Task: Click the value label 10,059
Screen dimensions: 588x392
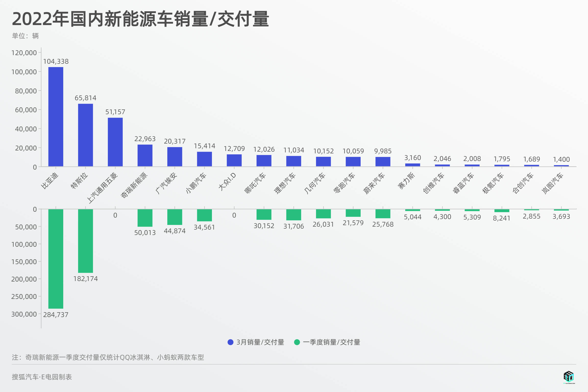Action: [353, 151]
